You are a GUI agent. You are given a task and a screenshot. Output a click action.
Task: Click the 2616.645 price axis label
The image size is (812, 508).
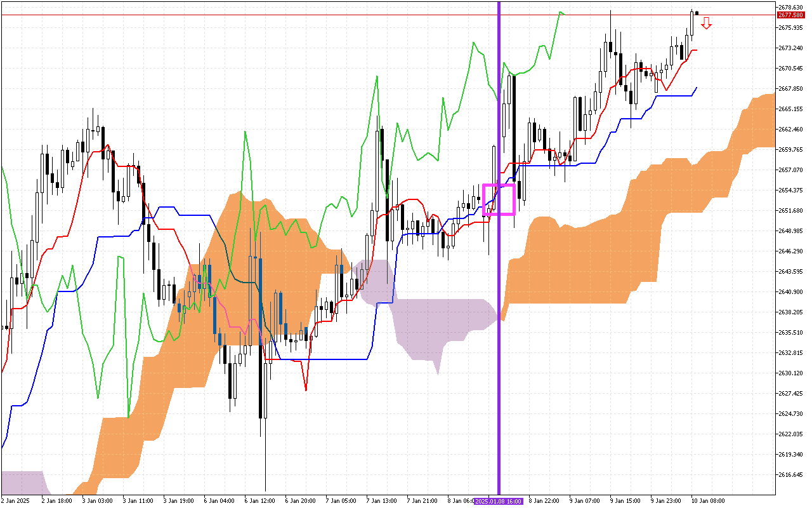(790, 474)
